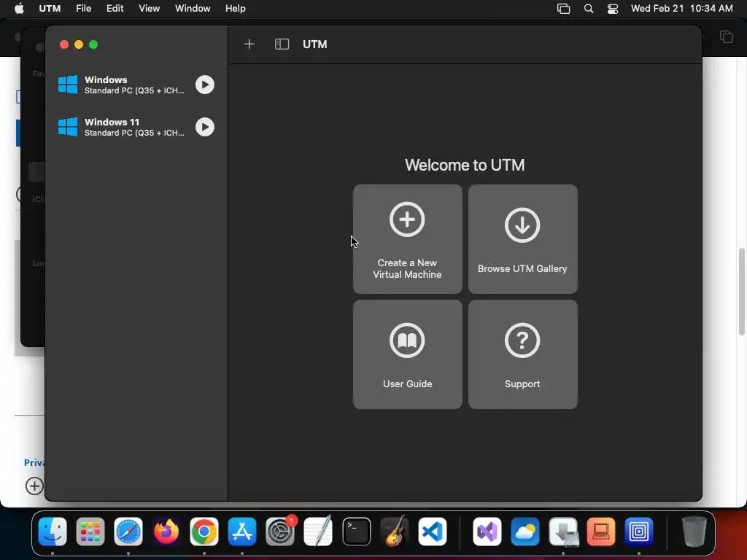Image resolution: width=747 pixels, height=560 pixels.
Task: Open the User Guide card
Action: coord(407,354)
